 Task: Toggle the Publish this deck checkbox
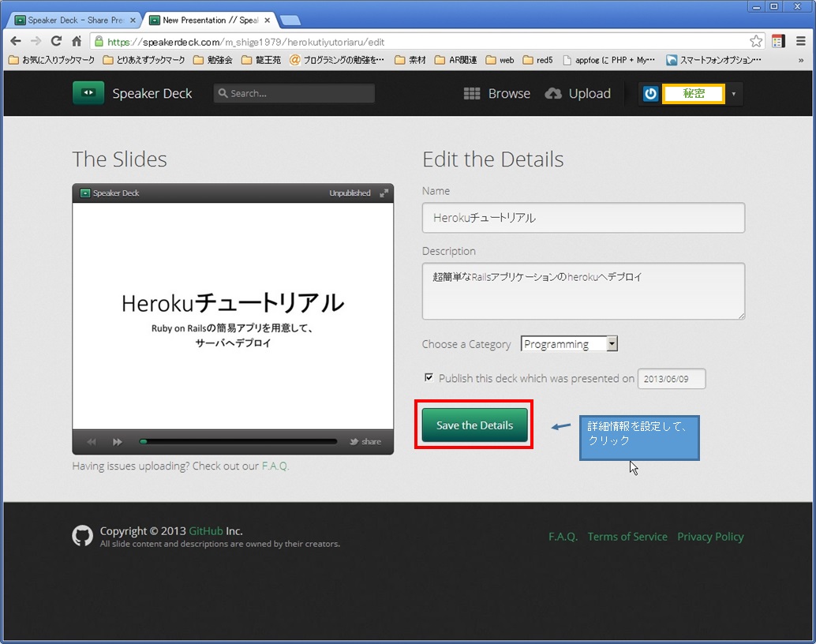[429, 377]
